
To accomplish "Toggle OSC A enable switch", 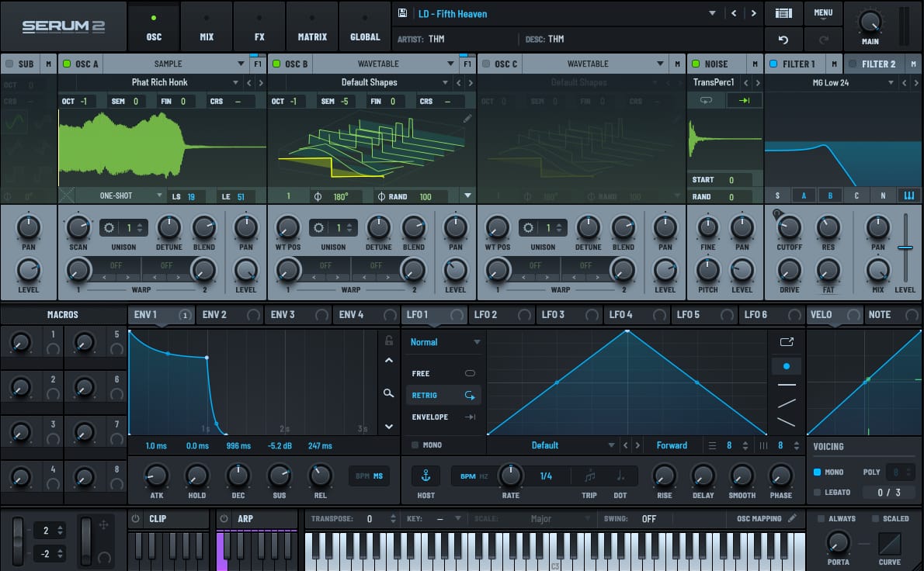I will 67,64.
